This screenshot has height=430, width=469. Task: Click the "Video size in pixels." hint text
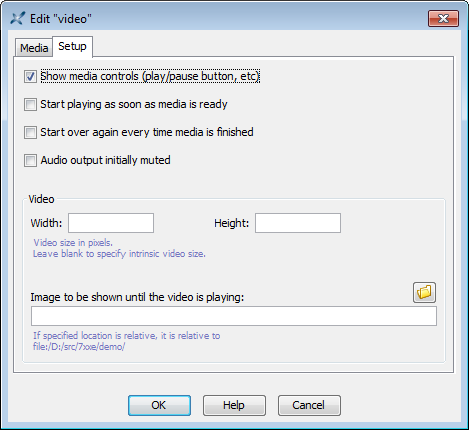point(73,242)
